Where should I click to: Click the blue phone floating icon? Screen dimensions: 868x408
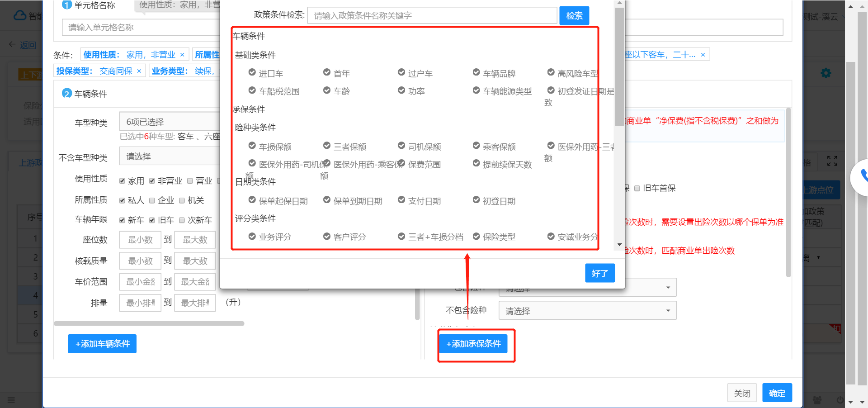coord(863,176)
